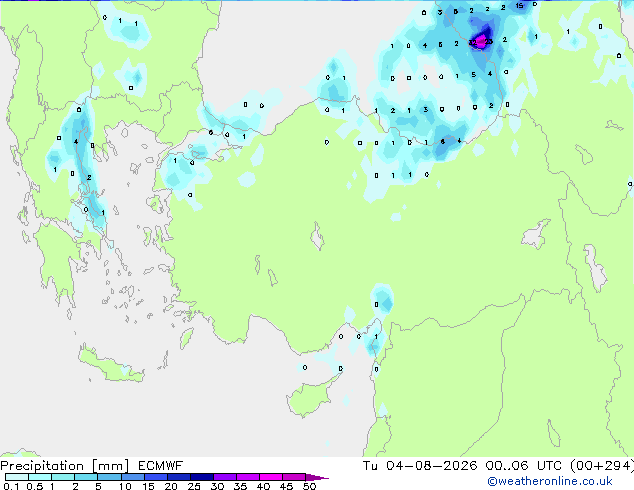Click the legend arrow tip above 50
This screenshot has width=634, height=490.
coord(317,477)
